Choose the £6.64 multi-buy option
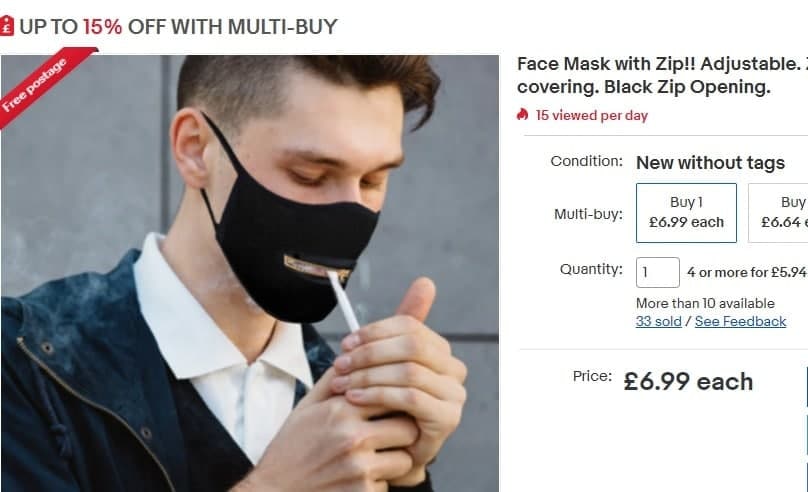This screenshot has height=492, width=808. [782, 212]
